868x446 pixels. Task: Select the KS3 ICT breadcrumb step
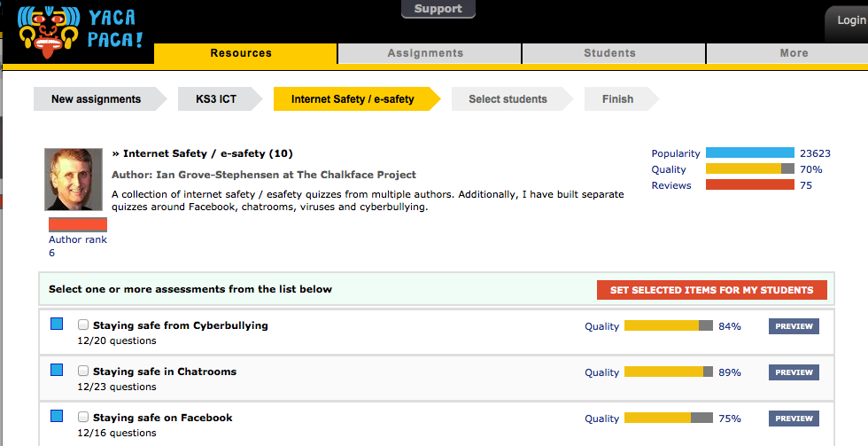[x=216, y=99]
